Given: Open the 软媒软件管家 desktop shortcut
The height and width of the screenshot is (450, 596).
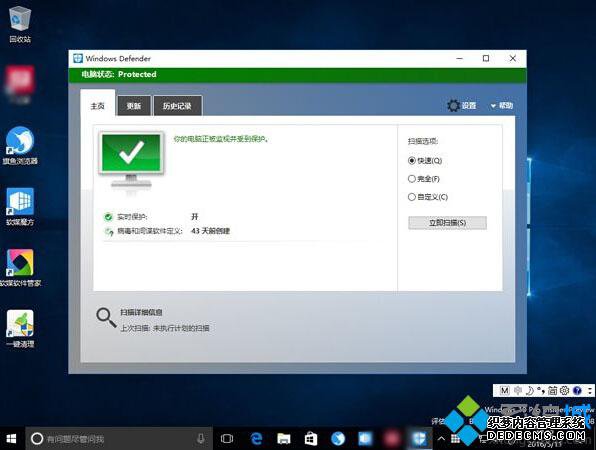Looking at the screenshot, I should [x=21, y=268].
